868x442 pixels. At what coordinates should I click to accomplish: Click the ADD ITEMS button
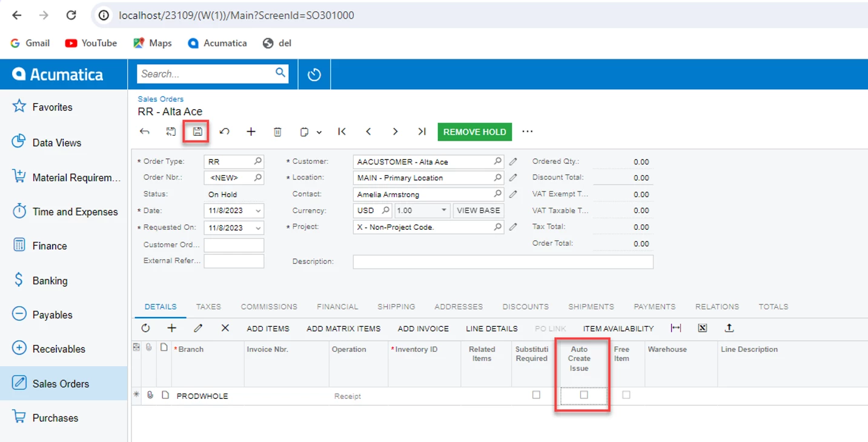(268, 329)
